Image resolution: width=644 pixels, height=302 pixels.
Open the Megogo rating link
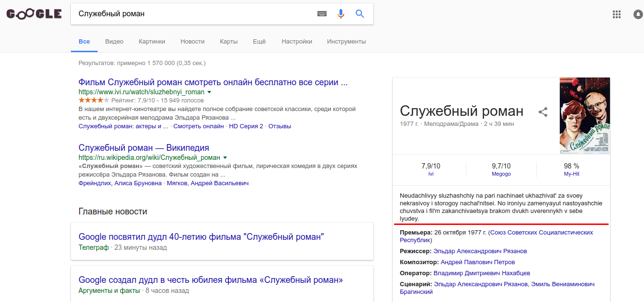(501, 174)
